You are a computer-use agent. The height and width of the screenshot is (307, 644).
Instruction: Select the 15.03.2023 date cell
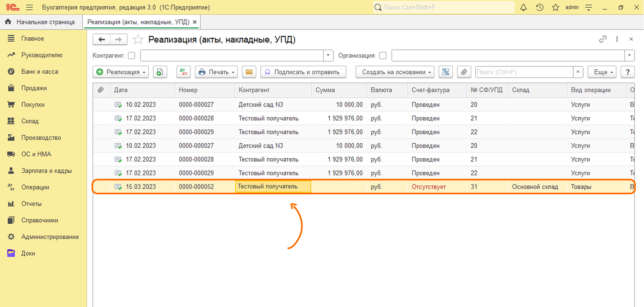click(x=141, y=187)
